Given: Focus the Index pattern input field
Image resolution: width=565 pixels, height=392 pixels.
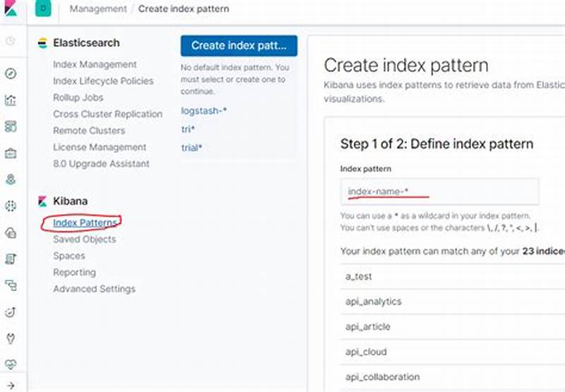Looking at the screenshot, I should click(439, 191).
